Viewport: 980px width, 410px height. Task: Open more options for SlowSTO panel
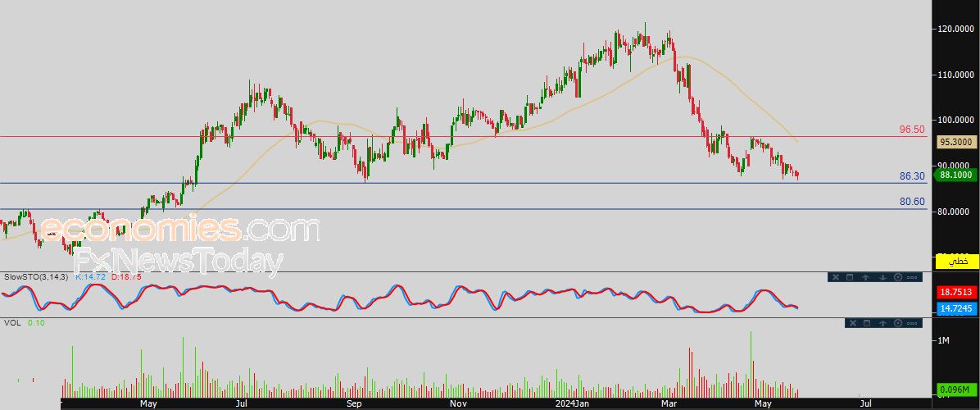pos(912,277)
